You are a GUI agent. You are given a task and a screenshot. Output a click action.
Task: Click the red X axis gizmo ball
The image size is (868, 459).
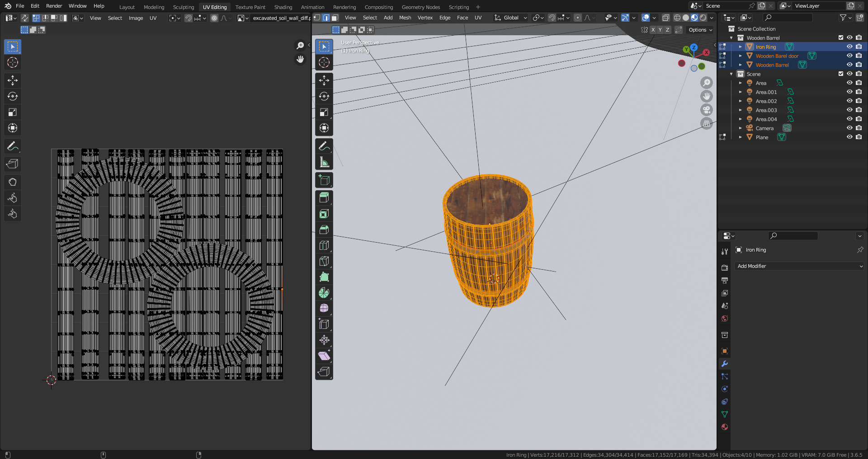[706, 52]
